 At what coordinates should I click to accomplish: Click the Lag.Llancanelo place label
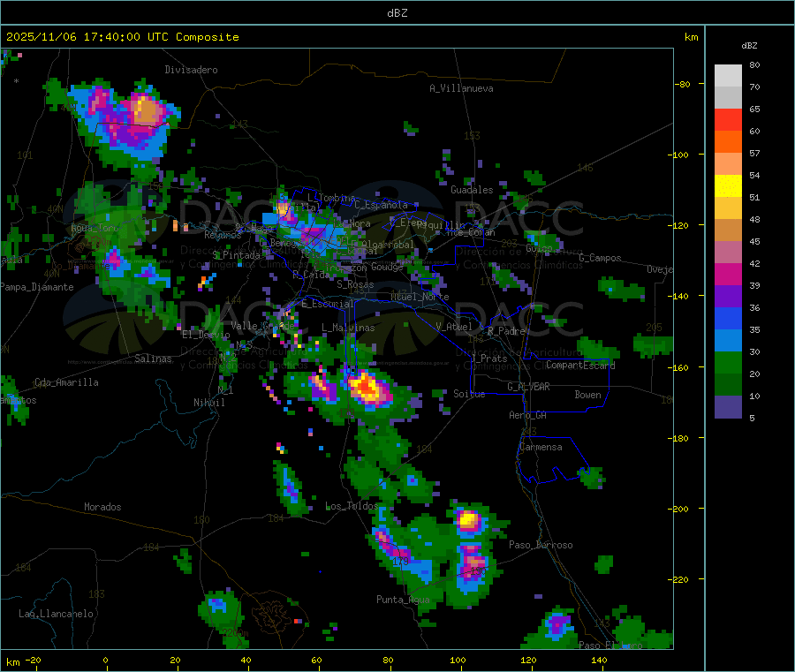56,614
